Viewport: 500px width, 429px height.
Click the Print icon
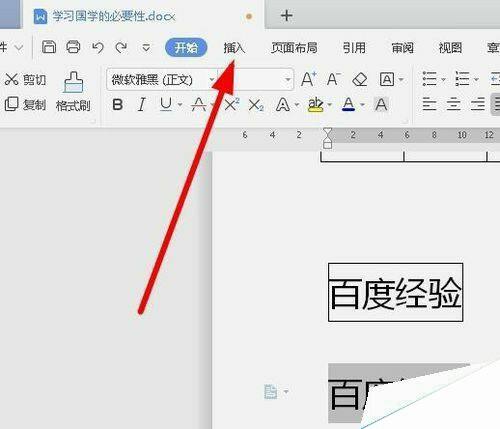(x=73, y=47)
